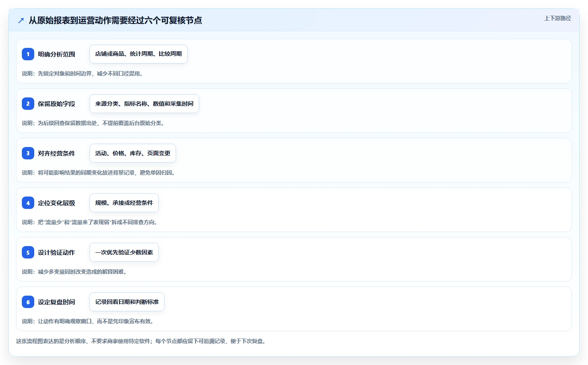Click the step 4 number badge

click(28, 203)
